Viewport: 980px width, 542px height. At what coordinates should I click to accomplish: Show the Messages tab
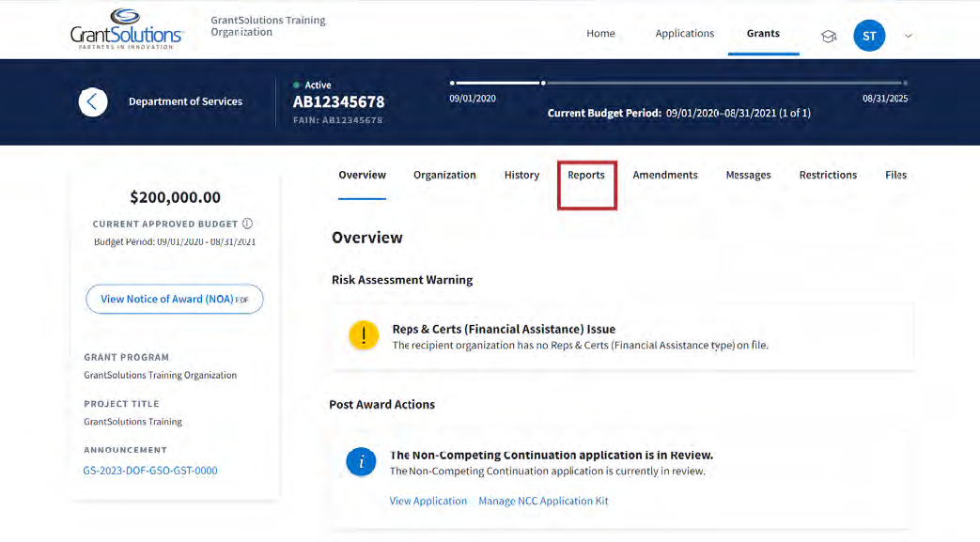(748, 176)
